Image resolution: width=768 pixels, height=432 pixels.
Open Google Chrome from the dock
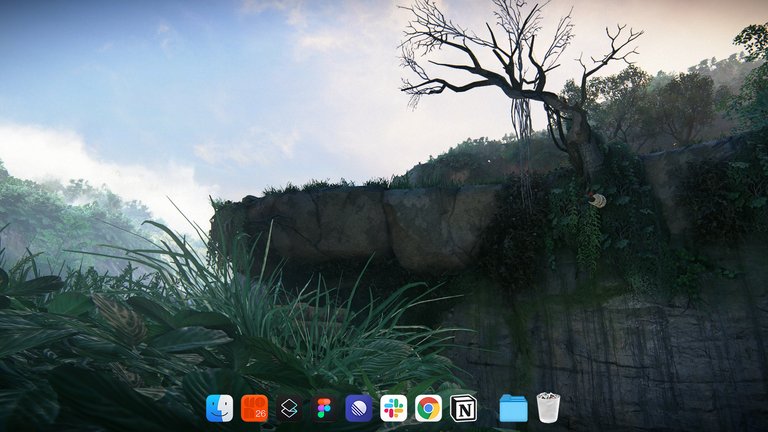pyautogui.click(x=428, y=408)
